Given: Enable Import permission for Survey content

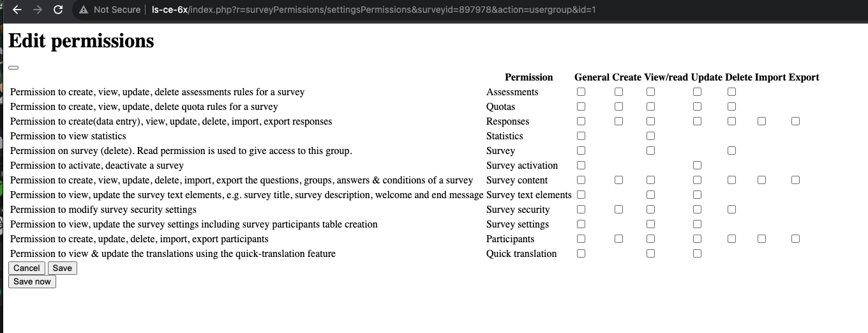Looking at the screenshot, I should tap(761, 180).
